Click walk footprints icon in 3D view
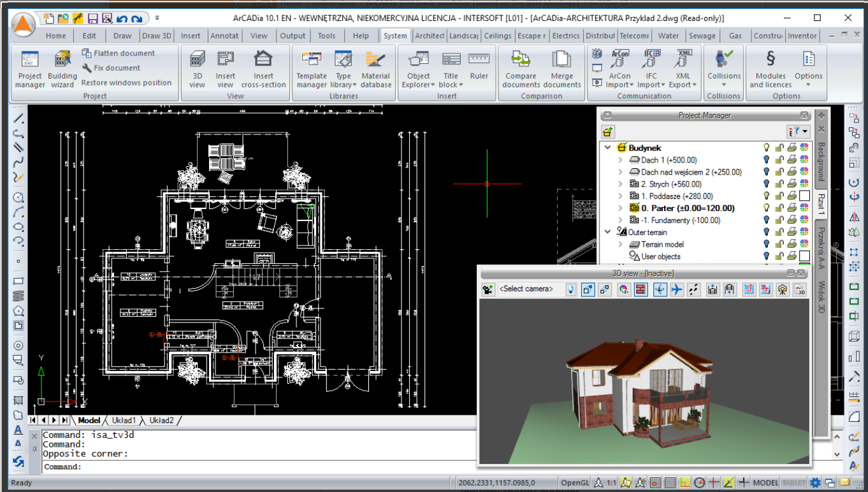The width and height of the screenshot is (868, 492). pos(694,289)
